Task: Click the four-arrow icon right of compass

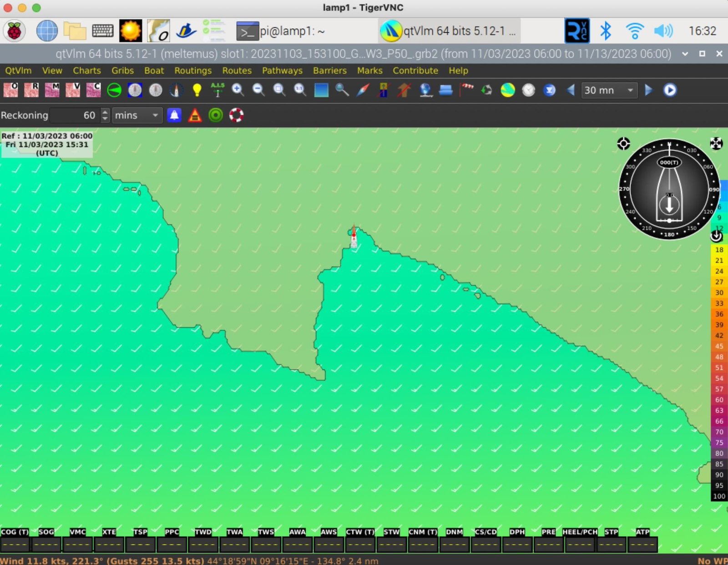Action: [716, 144]
